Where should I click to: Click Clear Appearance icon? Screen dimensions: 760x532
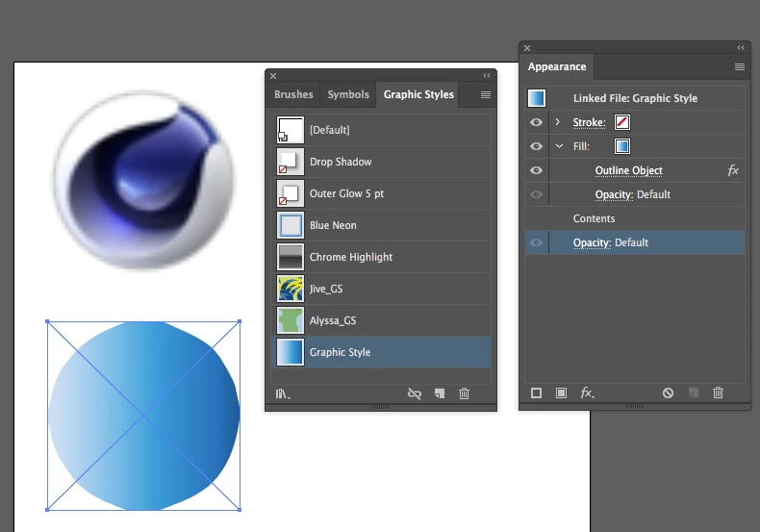[x=668, y=393]
